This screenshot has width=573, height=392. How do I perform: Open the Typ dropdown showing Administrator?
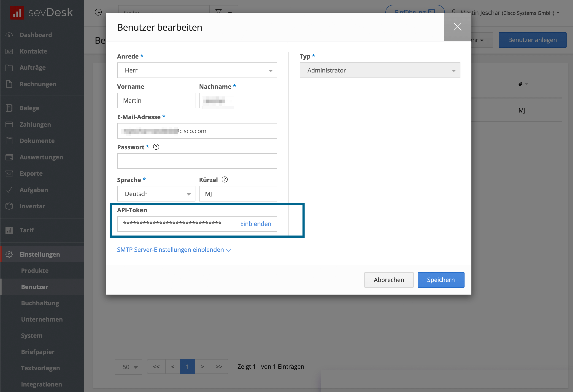pos(380,70)
